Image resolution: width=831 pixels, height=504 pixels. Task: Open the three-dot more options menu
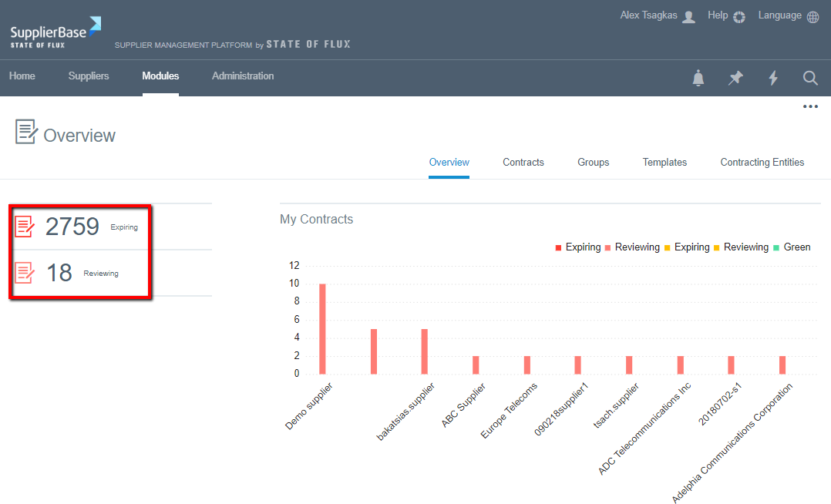tap(810, 107)
